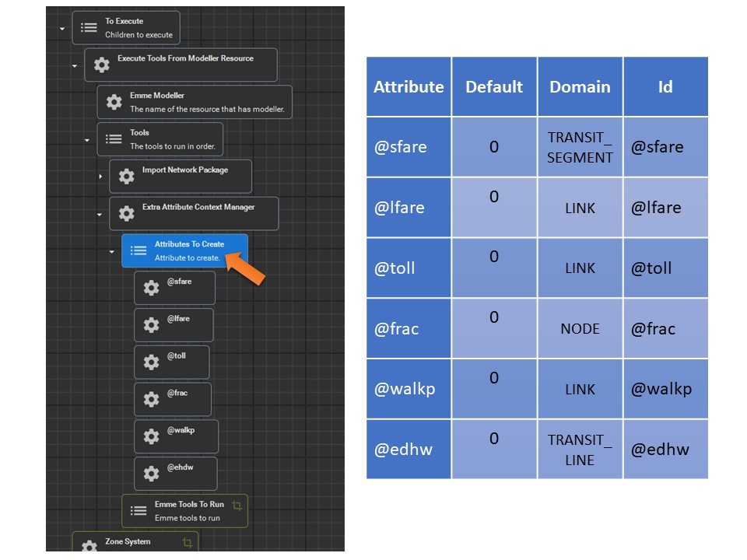Click the list icon on Attributes To Create
Viewport: 747px width, 560px height.
pos(139,250)
